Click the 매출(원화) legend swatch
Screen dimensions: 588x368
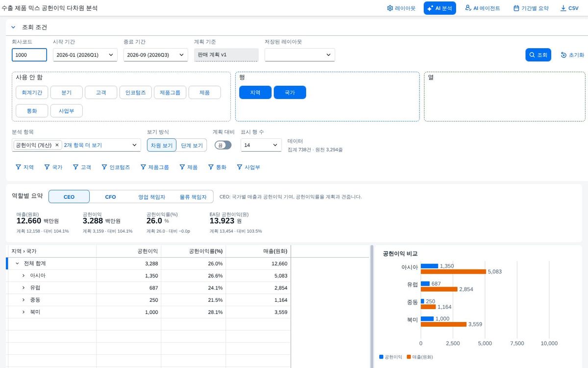tap(409, 357)
